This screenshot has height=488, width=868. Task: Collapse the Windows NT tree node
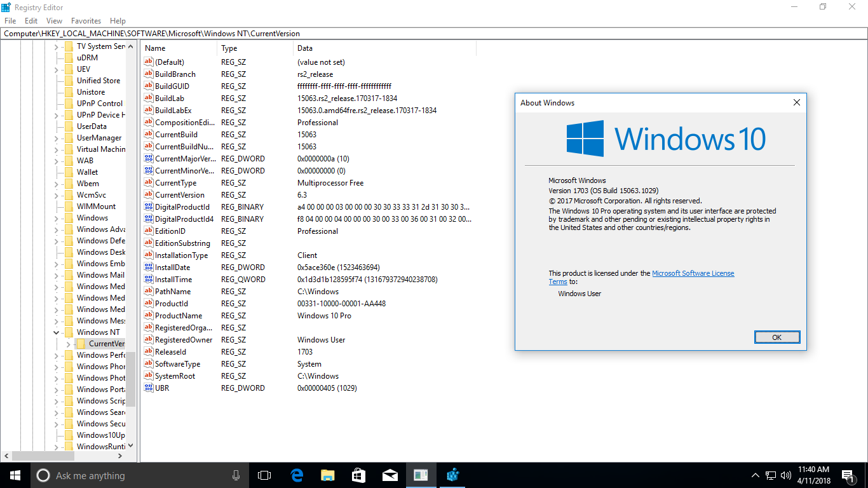pos(56,332)
